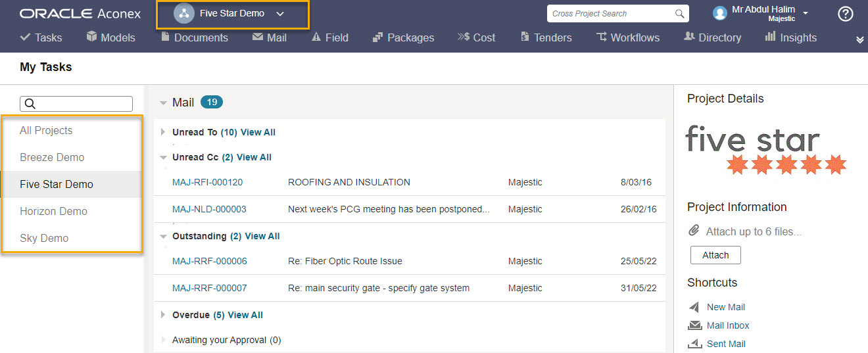
Task: Open the Cost menu
Action: click(x=477, y=37)
